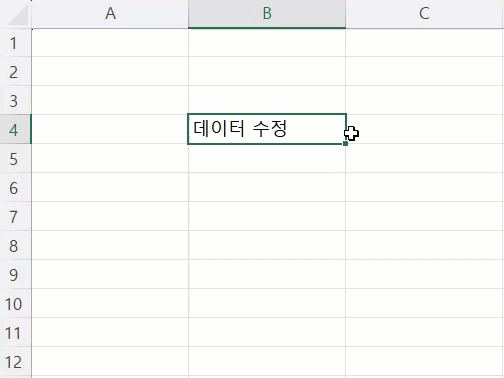Select row 10 header

tap(15, 303)
